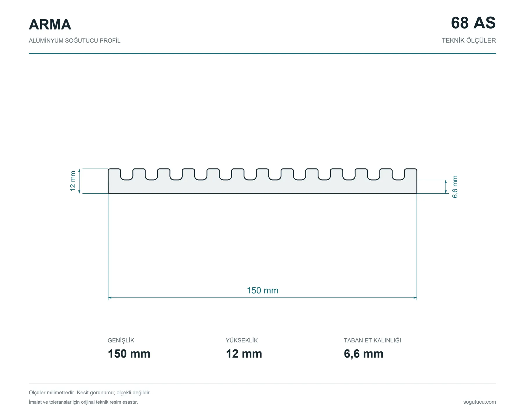Select the YÜKSEKLİK label
Screen dimensions: 525x420
[x=242, y=340]
